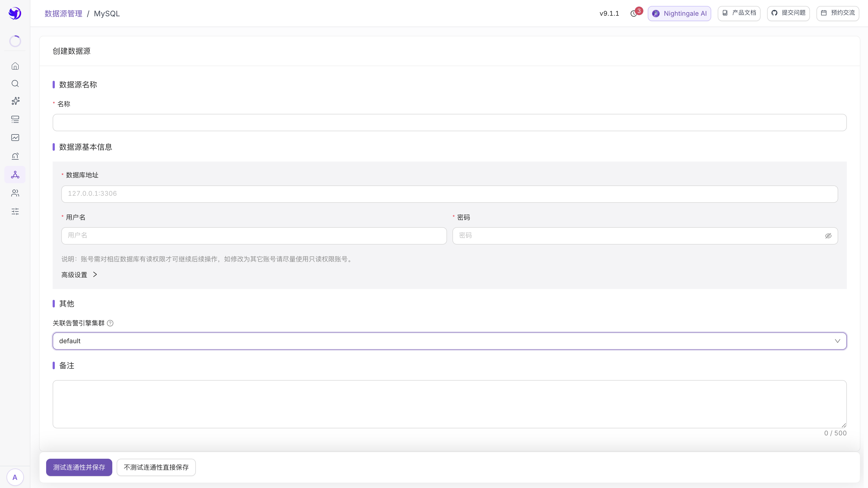Open Nightingale AI assistant
Viewport: 868px width, 488px height.
[679, 14]
